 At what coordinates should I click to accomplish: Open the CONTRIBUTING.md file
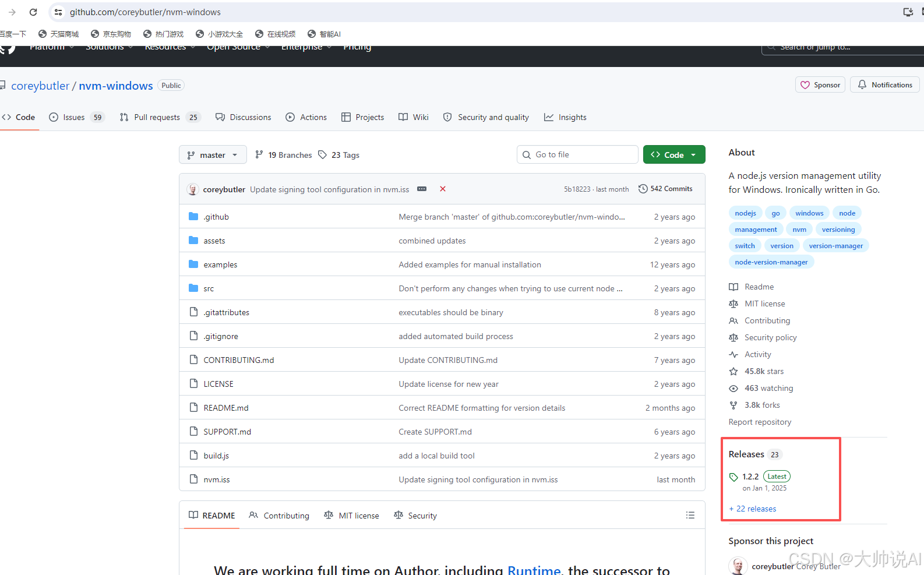[x=239, y=360]
